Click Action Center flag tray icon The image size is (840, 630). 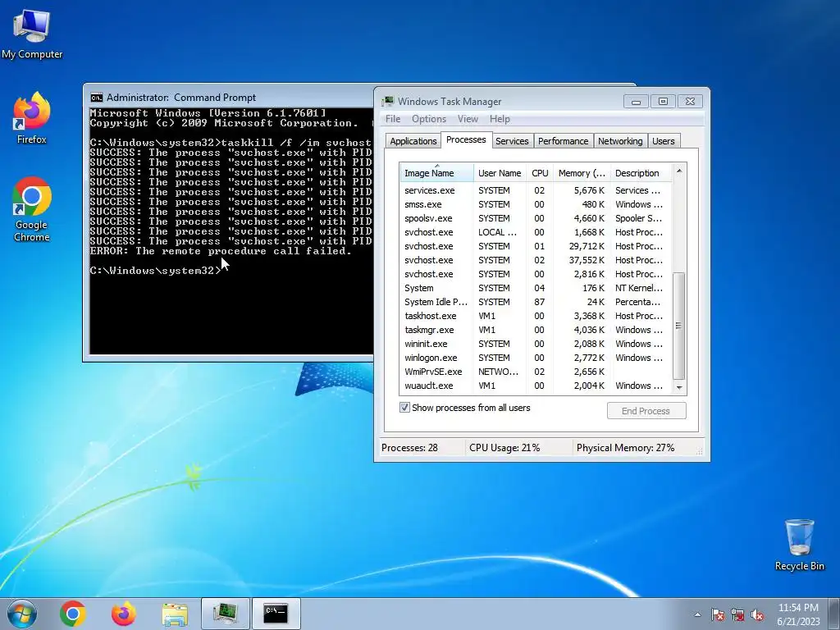718,615
